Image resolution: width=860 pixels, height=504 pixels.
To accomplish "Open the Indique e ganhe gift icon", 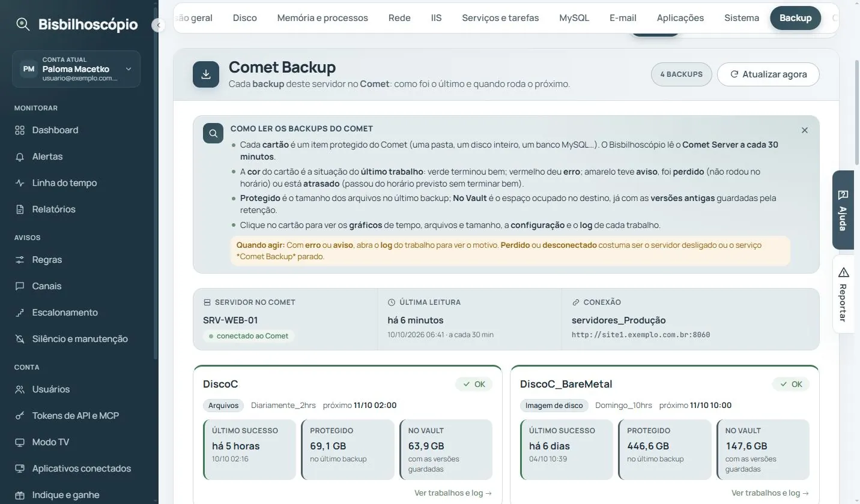I will point(20,495).
